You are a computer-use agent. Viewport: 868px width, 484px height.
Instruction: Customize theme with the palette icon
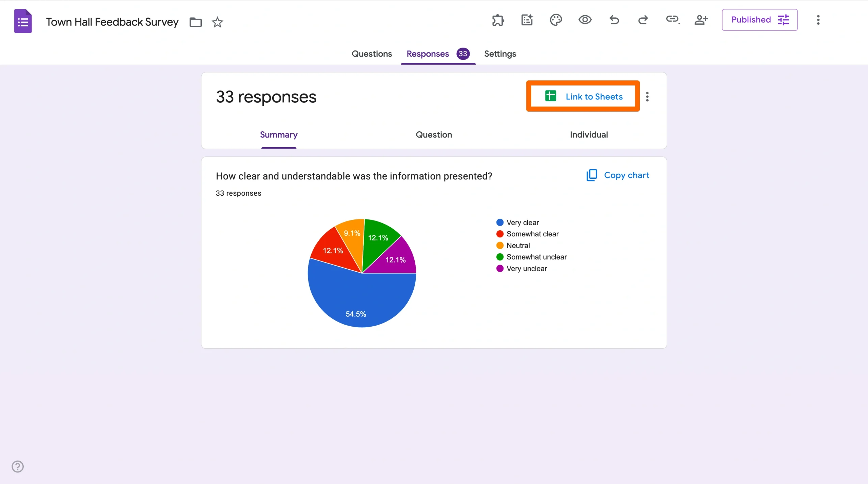coord(556,20)
